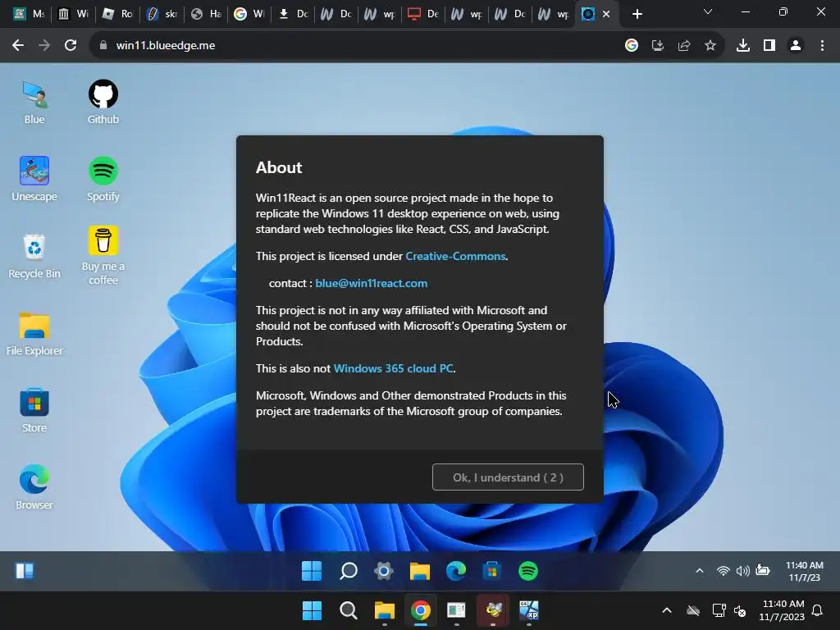Screen dimensions: 840x630
Task: Open the Github desktop shortcut
Action: [x=103, y=103]
